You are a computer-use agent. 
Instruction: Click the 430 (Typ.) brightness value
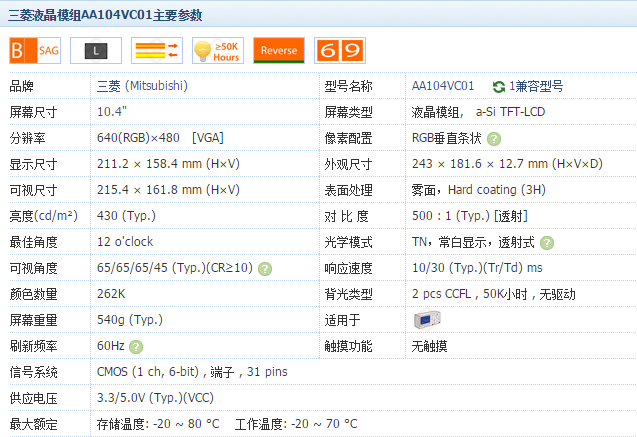pyautogui.click(x=126, y=216)
